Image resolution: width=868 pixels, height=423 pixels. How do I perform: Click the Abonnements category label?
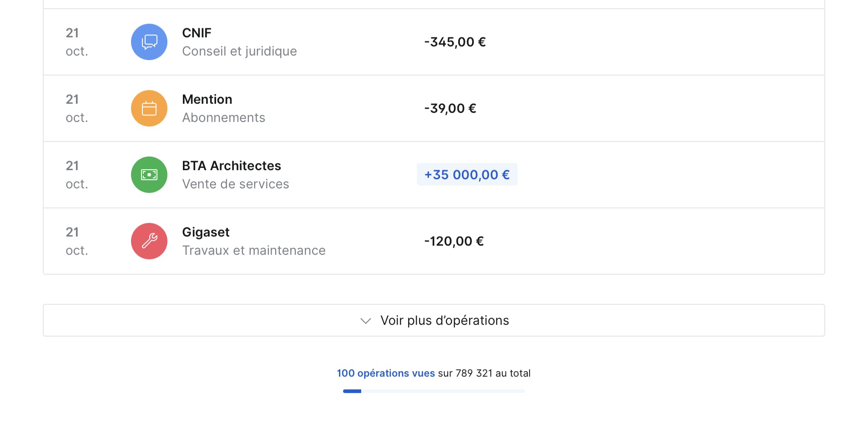(x=223, y=117)
